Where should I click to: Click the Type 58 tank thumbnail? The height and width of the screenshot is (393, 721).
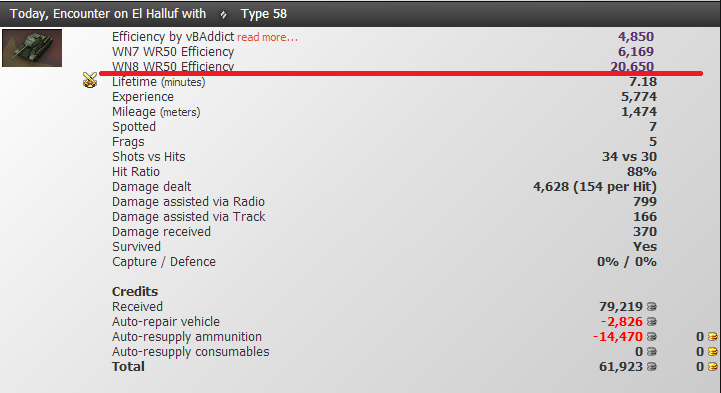point(32,48)
